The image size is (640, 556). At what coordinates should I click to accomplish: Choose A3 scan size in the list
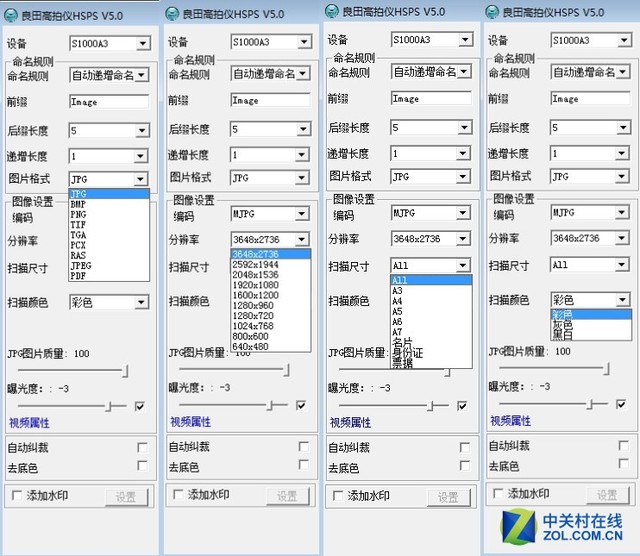click(431, 291)
